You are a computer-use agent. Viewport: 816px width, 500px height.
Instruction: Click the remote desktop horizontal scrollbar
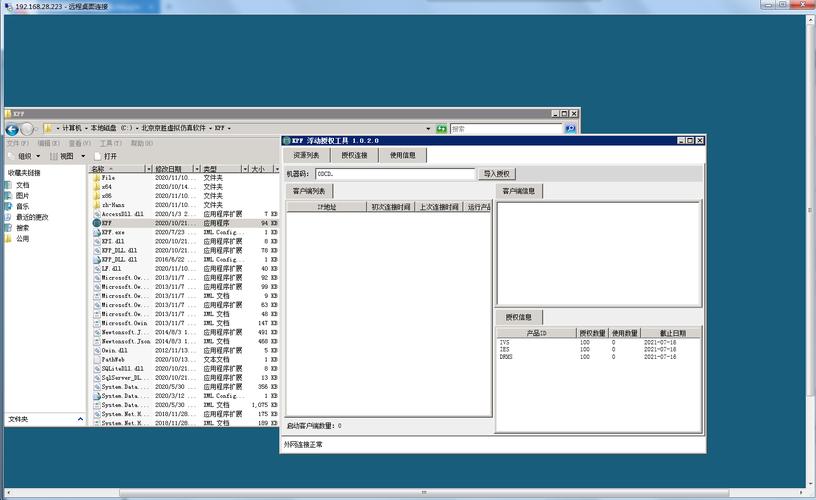tap(424, 492)
